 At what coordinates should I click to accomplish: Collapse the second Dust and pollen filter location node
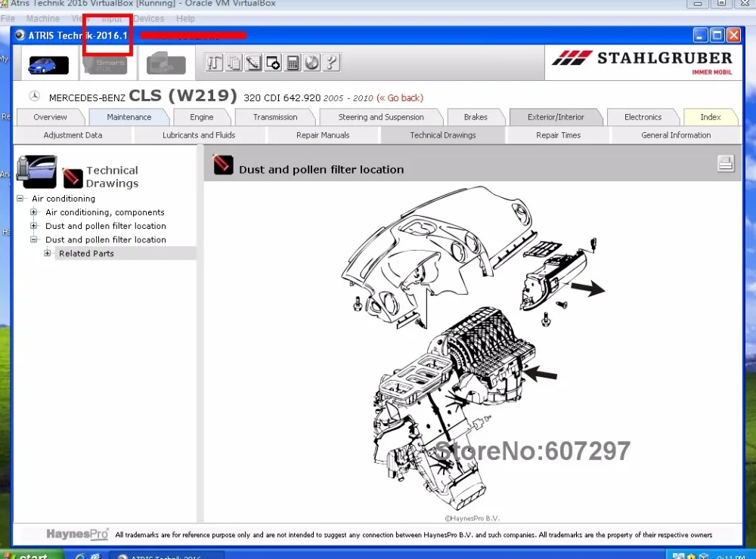click(x=34, y=239)
